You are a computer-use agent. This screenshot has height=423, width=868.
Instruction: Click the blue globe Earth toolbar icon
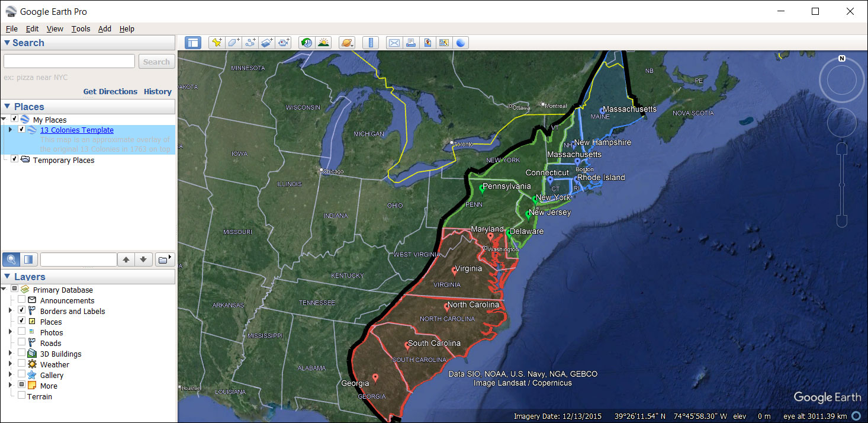click(x=461, y=43)
